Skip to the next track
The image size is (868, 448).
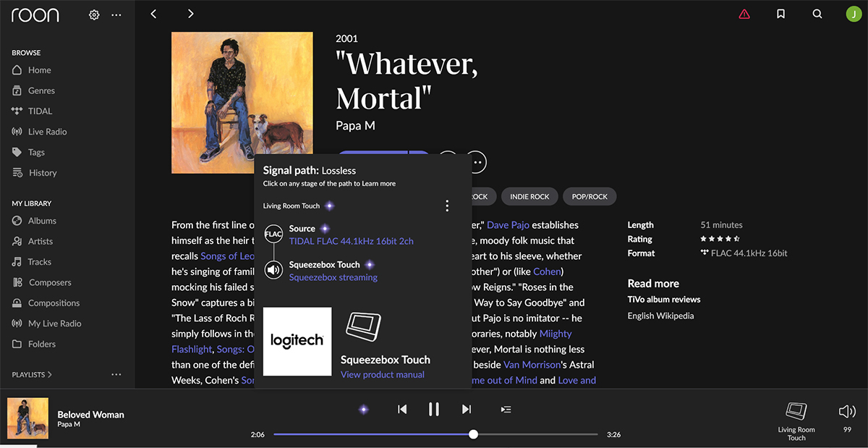click(467, 410)
